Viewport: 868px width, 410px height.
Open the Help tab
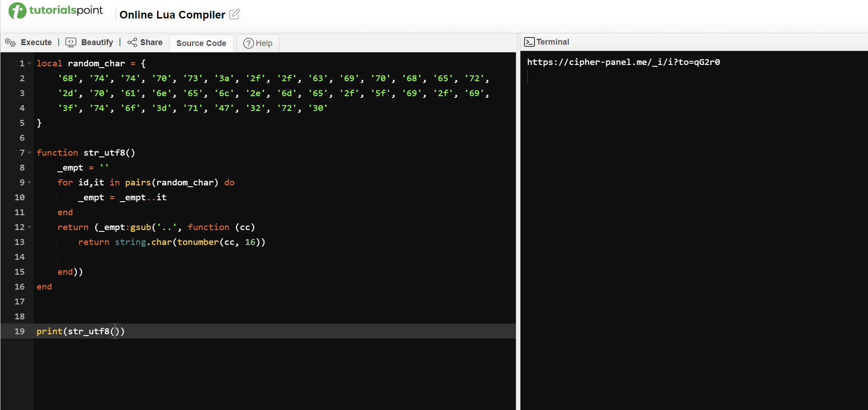click(x=258, y=43)
